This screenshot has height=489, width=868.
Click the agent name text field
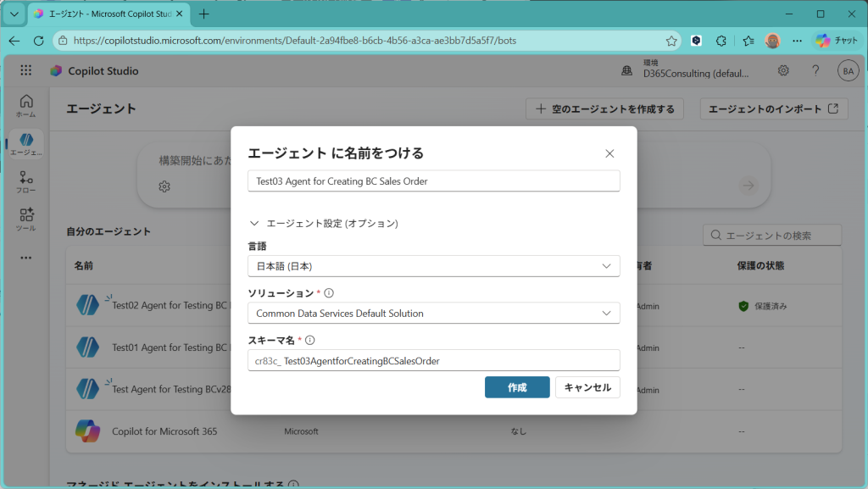tap(433, 181)
